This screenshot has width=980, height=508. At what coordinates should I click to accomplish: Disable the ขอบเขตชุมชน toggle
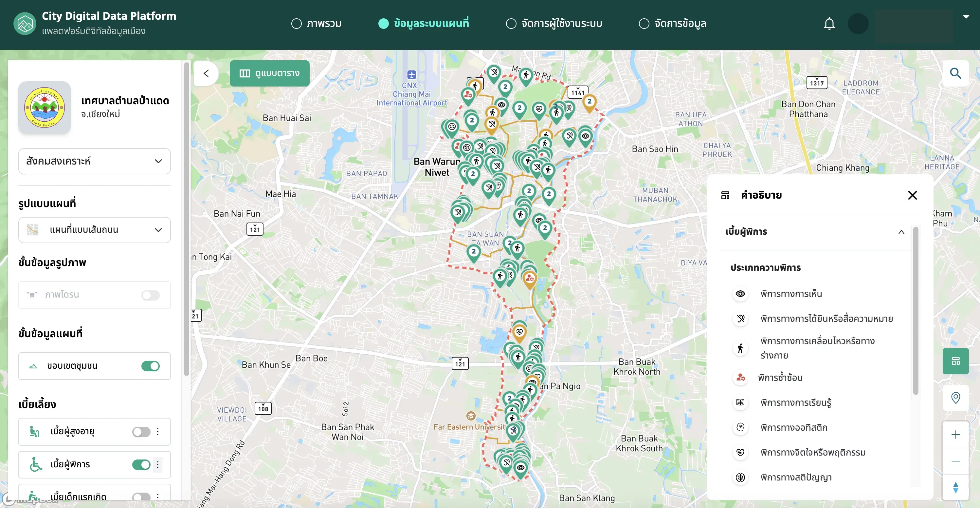tap(150, 366)
